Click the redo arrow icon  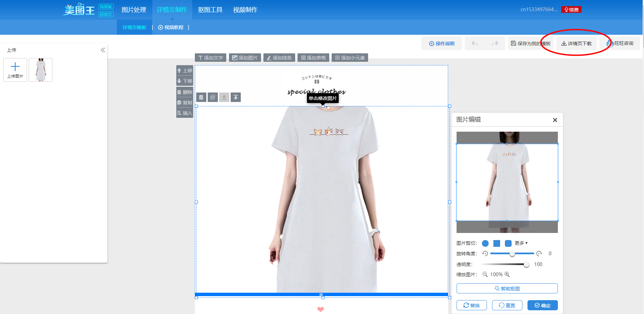coord(495,44)
